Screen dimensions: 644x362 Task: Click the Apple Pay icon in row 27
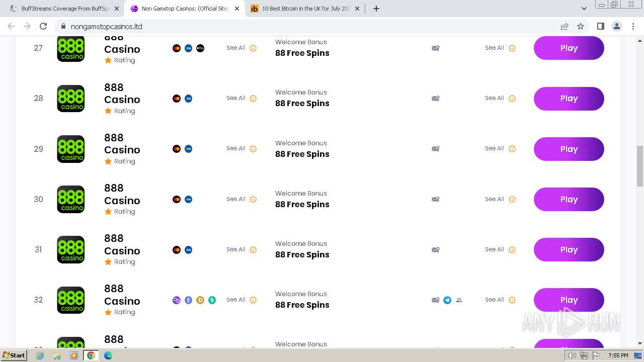[200, 48]
